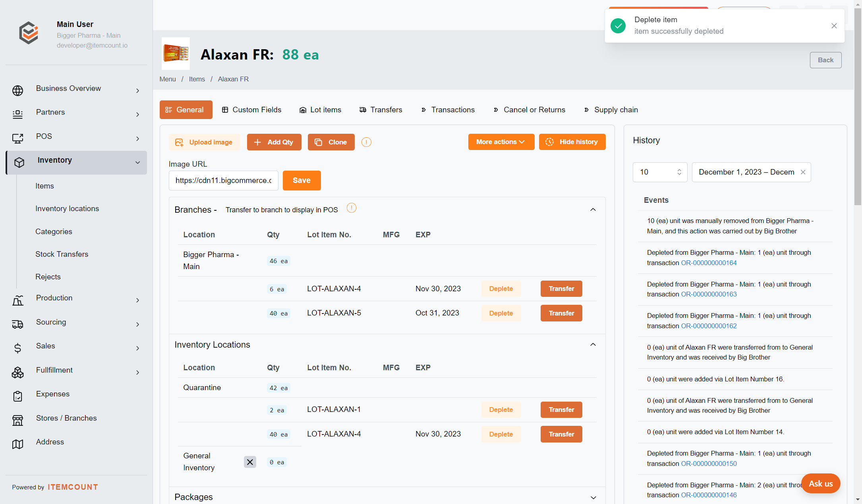Click the Hide history button
This screenshot has height=504, width=862.
click(572, 142)
